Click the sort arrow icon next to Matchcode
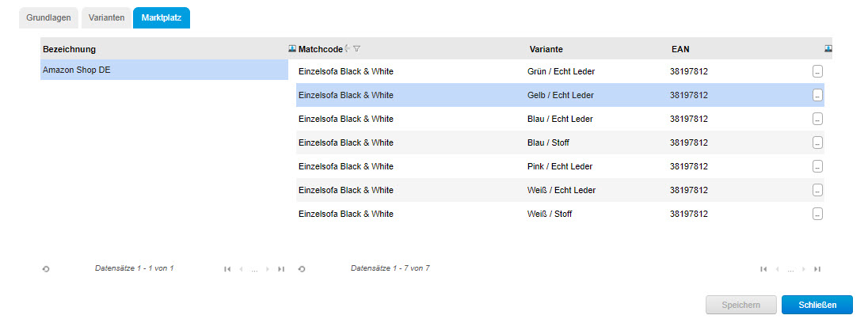Image resolution: width=868 pixels, height=319 pixels. click(348, 49)
